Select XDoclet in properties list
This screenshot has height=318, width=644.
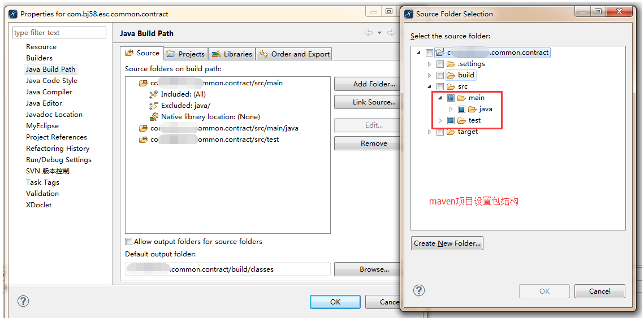coord(38,204)
